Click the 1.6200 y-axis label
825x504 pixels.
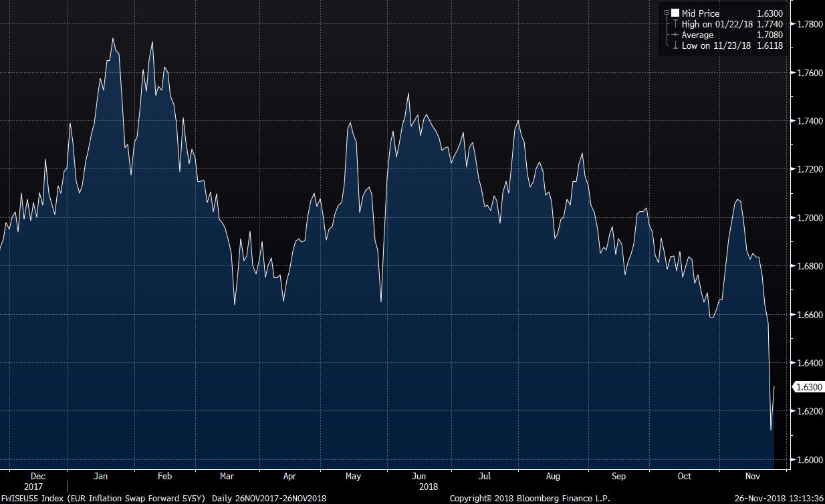(x=810, y=411)
